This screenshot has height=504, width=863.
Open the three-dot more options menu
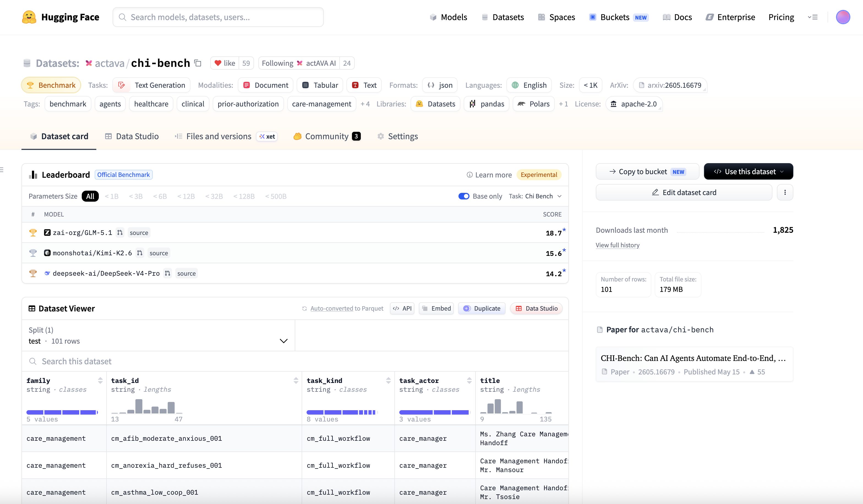[785, 192]
